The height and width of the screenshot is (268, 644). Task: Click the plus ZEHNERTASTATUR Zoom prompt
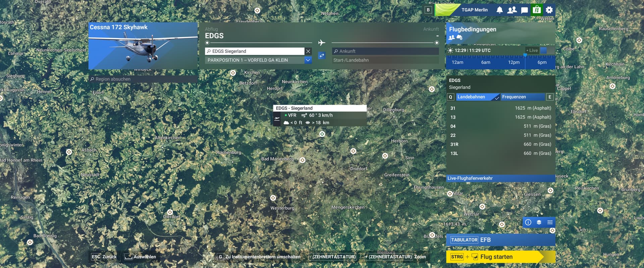tap(395, 257)
